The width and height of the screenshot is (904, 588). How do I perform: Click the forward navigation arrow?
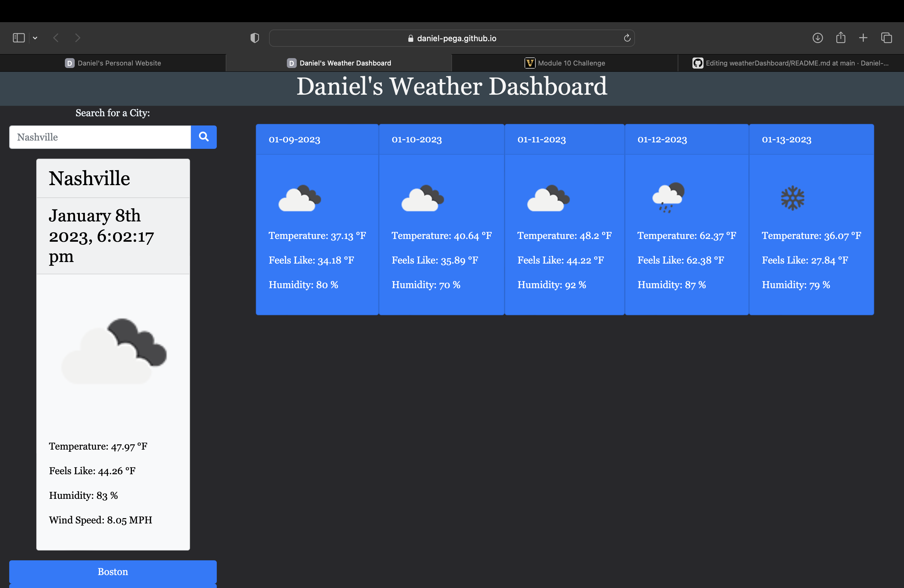(77, 38)
